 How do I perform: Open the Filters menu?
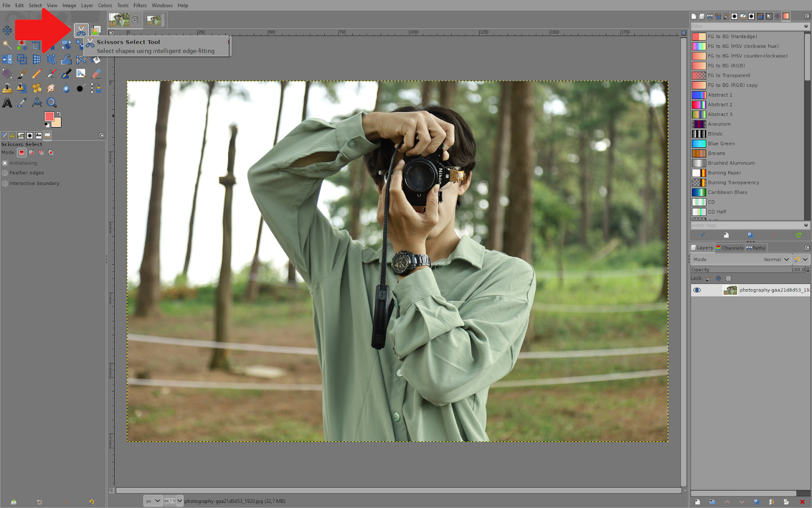(140, 5)
